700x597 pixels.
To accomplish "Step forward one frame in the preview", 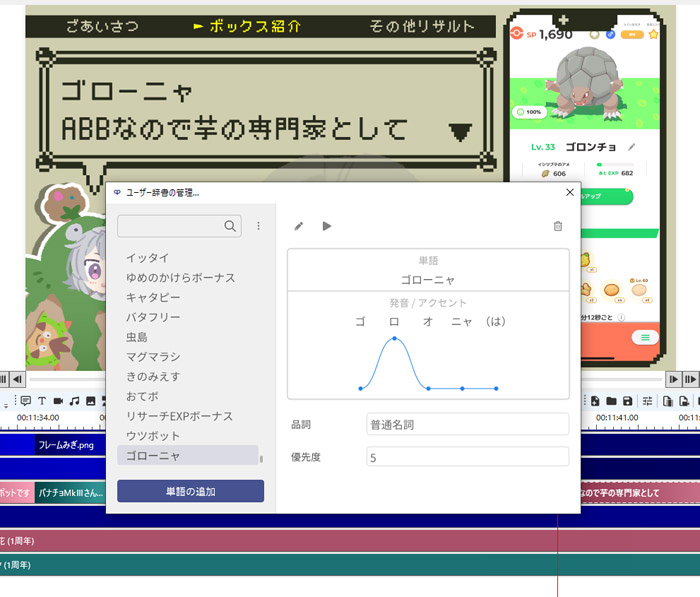I will (x=673, y=379).
